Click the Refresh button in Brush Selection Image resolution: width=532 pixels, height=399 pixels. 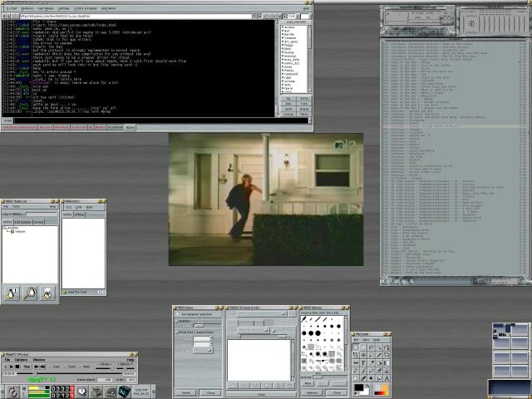[x=312, y=393]
